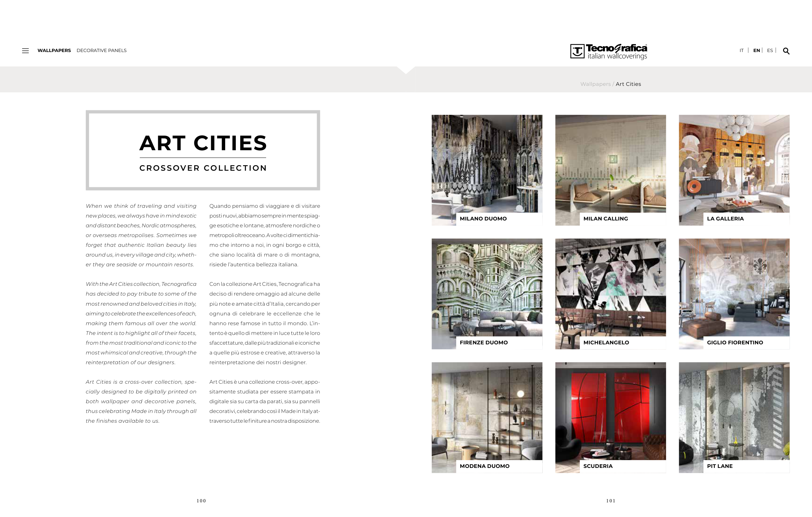This screenshot has height=517, width=812.
Task: Click the search magnifier icon
Action: (786, 51)
